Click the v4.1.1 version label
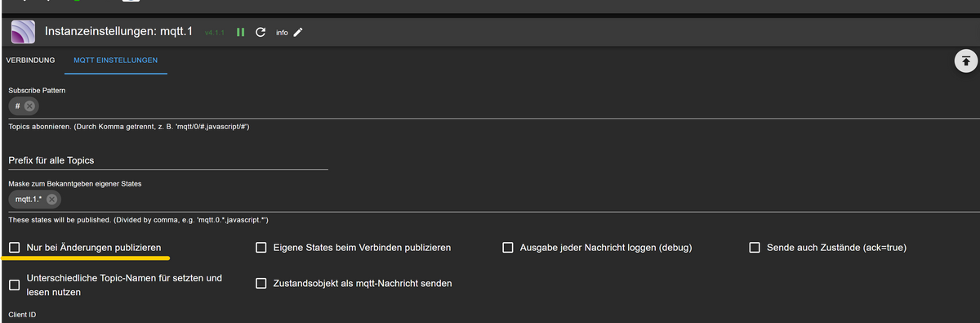This screenshot has width=980, height=323. click(x=215, y=33)
